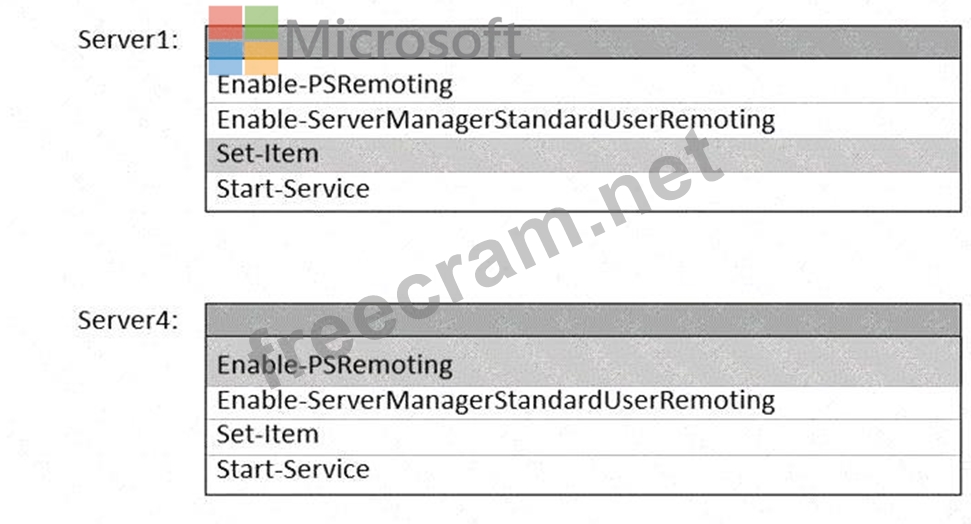Click the blue square of Microsoft logo
971x524 pixels.
226,58
